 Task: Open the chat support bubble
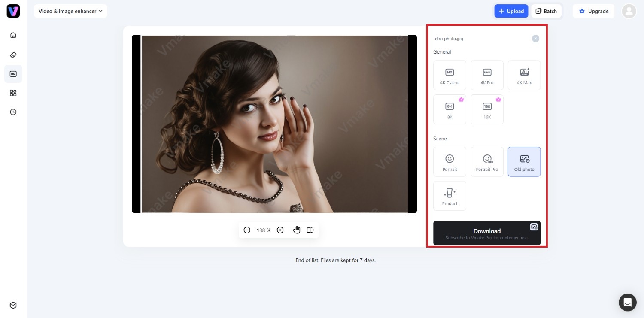[x=627, y=302]
